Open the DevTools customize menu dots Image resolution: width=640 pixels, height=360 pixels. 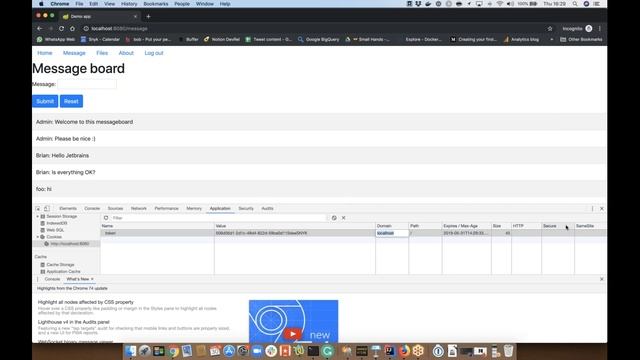[592, 208]
